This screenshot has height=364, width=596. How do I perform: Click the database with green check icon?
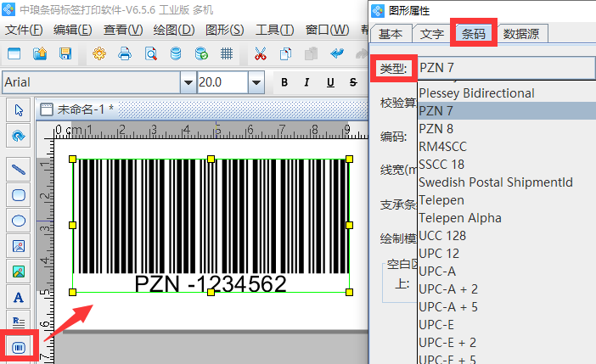click(x=201, y=54)
